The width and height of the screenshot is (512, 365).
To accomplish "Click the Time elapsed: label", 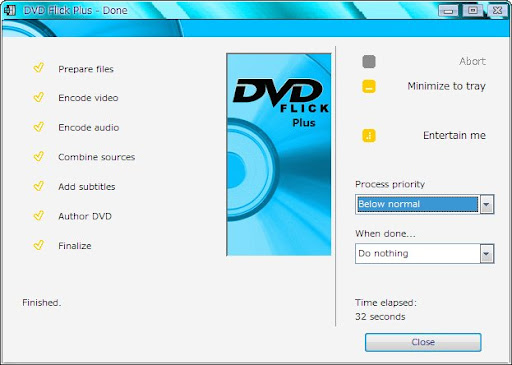I will click(x=386, y=303).
